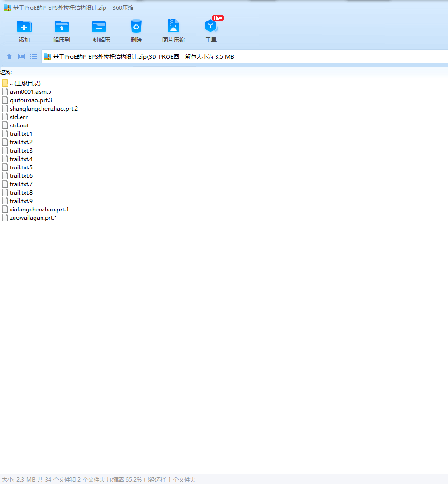The width and height of the screenshot is (448, 484).
Task: Click the file icon beside zuowailagan.prt.1
Action: [5, 218]
